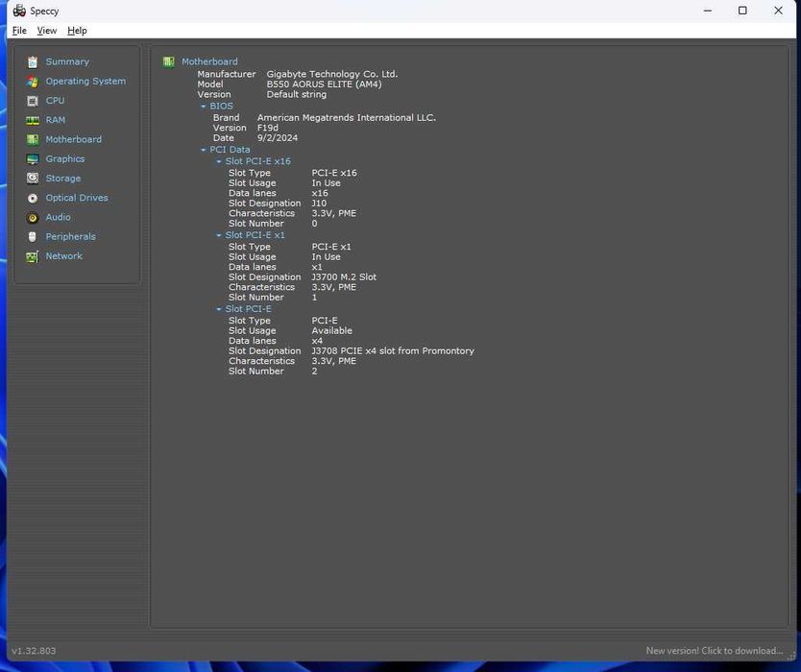Open the Storage drive icon
801x672 pixels.
tap(33, 179)
